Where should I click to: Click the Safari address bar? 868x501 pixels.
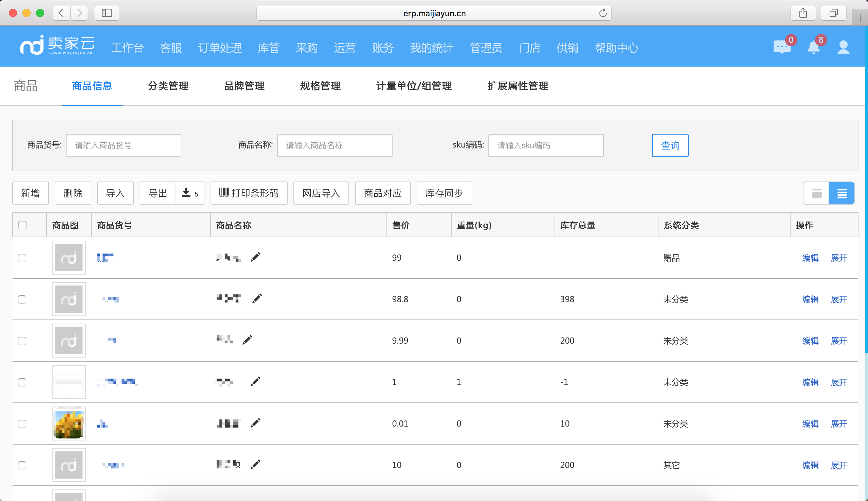pyautogui.click(x=434, y=13)
